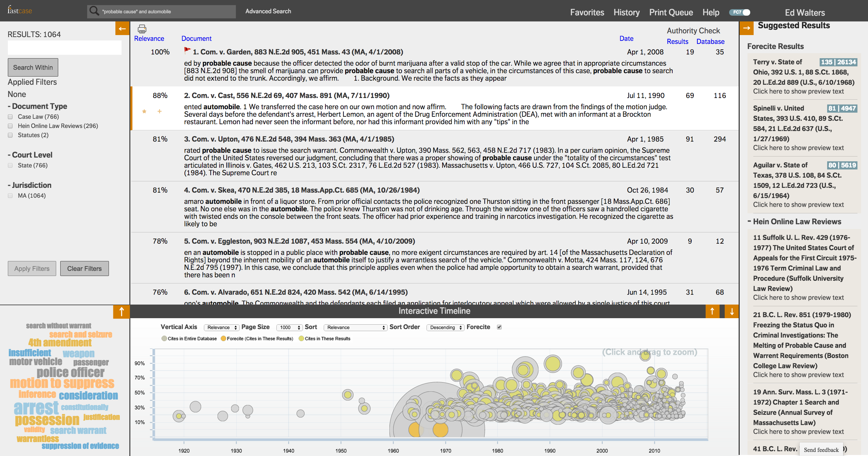
Task: Open the Vertical Axis dropdown
Action: click(x=222, y=327)
